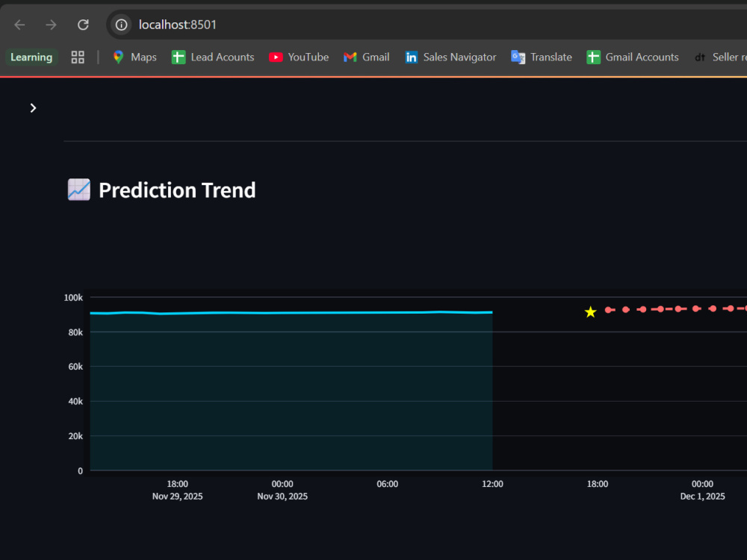
Task: Expand the Streamlit sidebar chevron
Action: click(33, 108)
